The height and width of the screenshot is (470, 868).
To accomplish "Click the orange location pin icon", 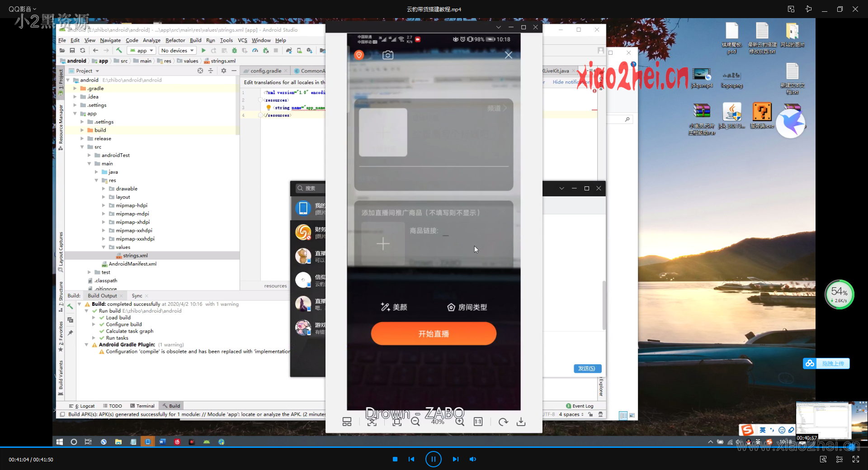I will tap(359, 55).
